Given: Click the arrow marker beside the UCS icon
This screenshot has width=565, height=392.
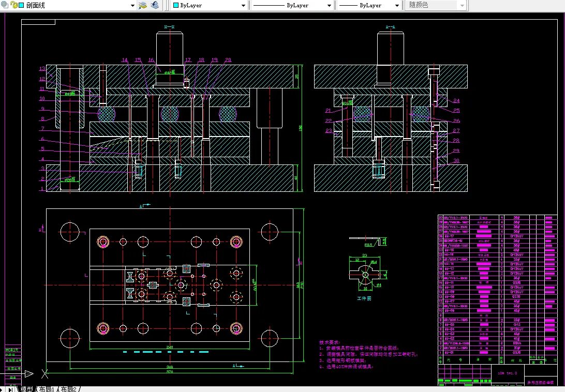Looking at the screenshot, I should coord(28,373).
